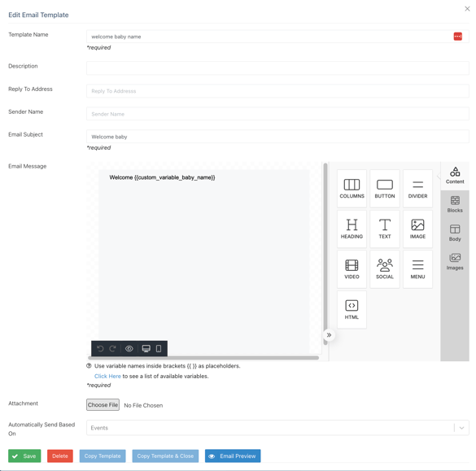Screen dimensions: 476x471
Task: Open the Blocks tab
Action: click(455, 204)
